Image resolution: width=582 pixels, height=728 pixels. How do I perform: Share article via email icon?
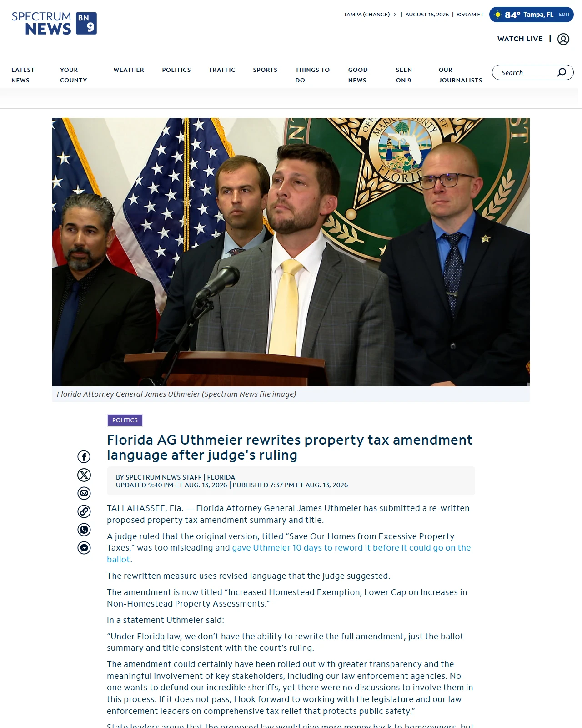[x=84, y=493]
